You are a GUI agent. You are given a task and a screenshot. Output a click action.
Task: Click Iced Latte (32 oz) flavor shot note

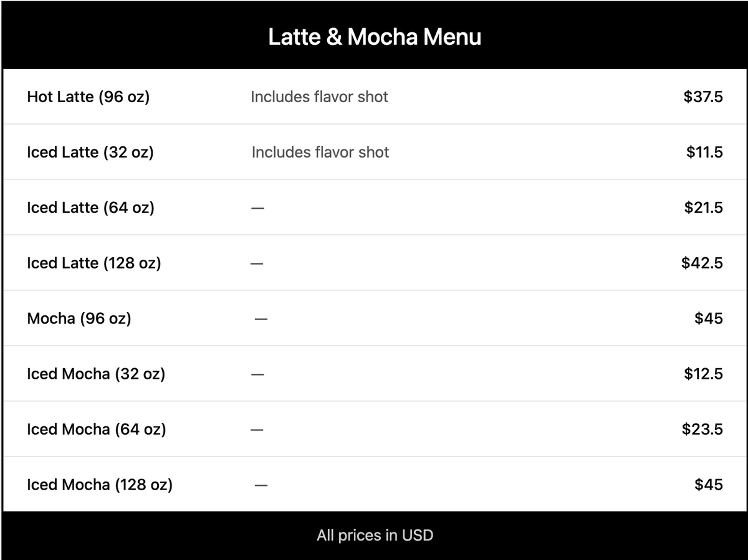coord(320,152)
